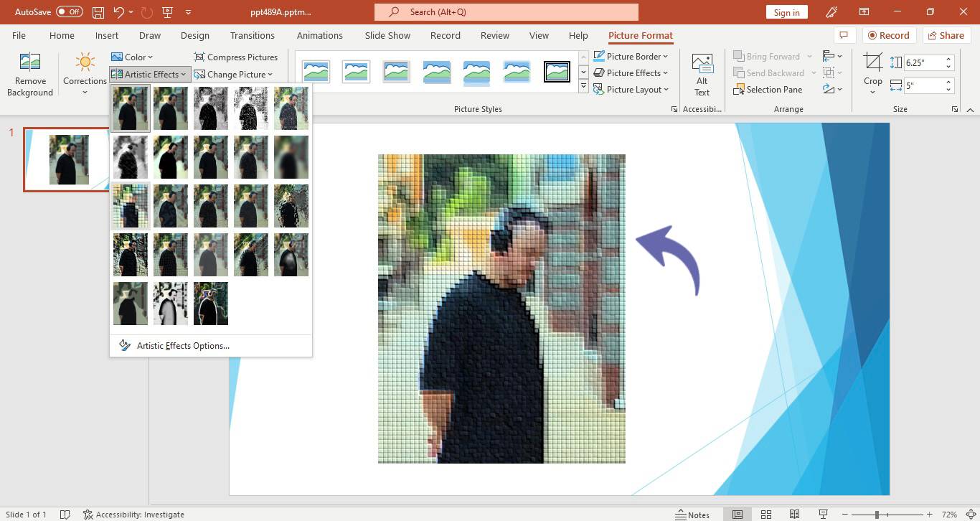The image size is (980, 521).
Task: Open the Picture Effects dropdown
Action: [631, 72]
